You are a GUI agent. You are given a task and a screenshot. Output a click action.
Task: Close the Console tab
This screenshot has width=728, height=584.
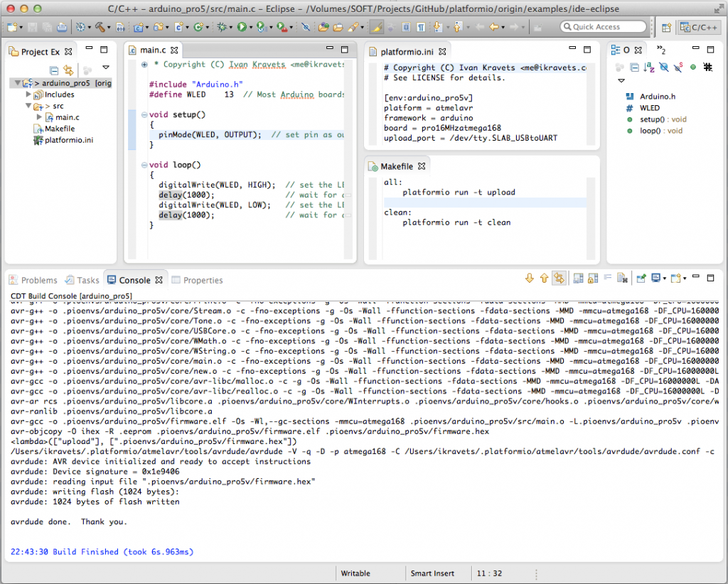click(159, 280)
